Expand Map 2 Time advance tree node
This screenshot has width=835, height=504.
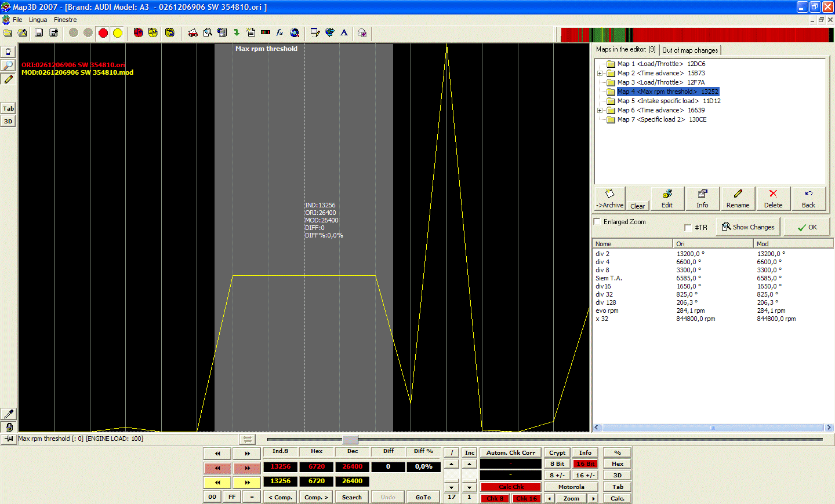(x=600, y=73)
